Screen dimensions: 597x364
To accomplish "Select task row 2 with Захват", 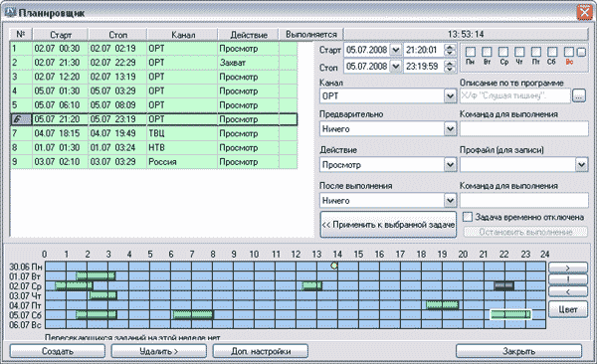I will 154,63.
